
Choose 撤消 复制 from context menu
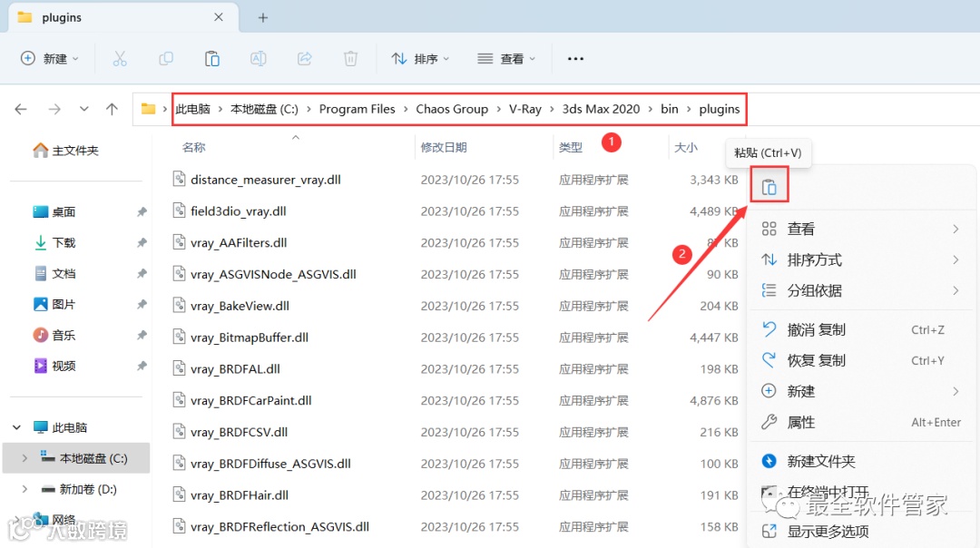pyautogui.click(x=860, y=329)
